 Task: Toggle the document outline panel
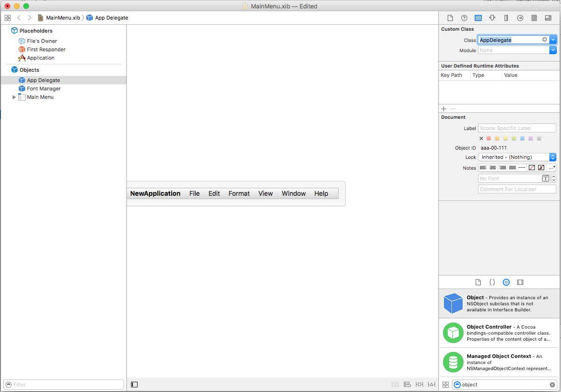coord(134,385)
